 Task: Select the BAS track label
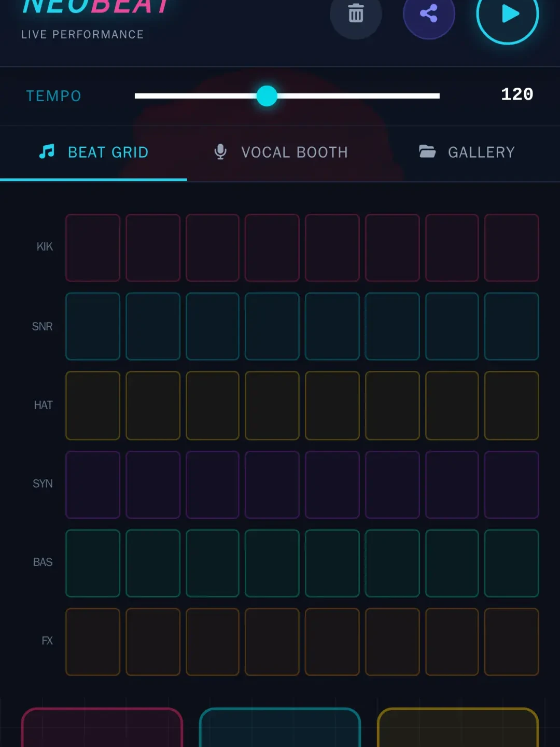pyautogui.click(x=43, y=562)
